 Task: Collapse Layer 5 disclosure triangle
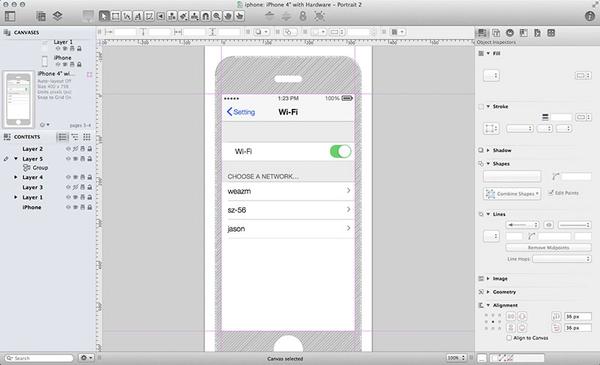pyautogui.click(x=16, y=158)
